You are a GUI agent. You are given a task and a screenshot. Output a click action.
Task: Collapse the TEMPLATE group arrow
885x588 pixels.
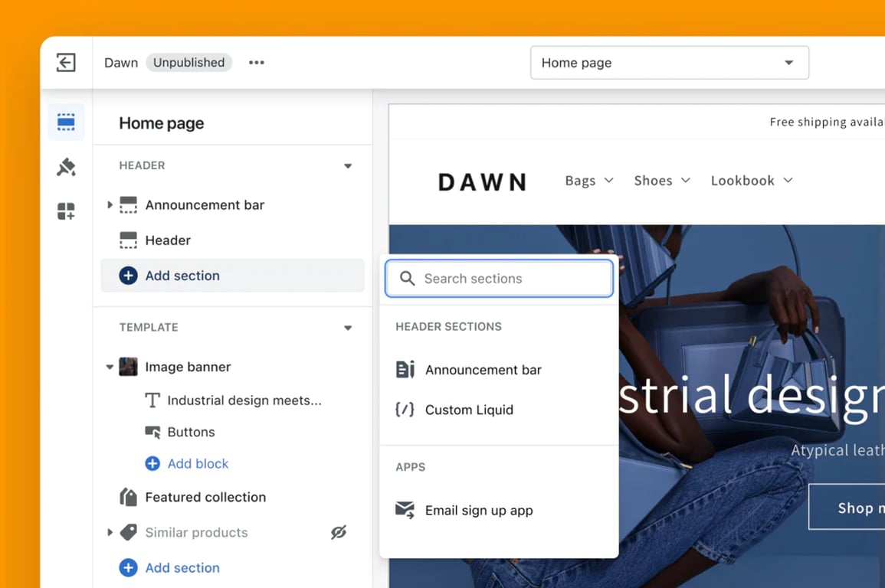pyautogui.click(x=348, y=328)
